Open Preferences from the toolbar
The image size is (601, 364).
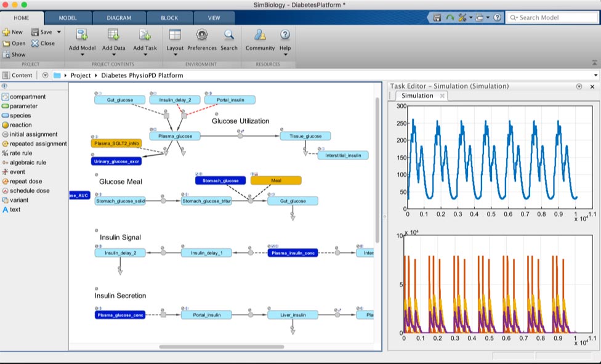[x=201, y=35]
